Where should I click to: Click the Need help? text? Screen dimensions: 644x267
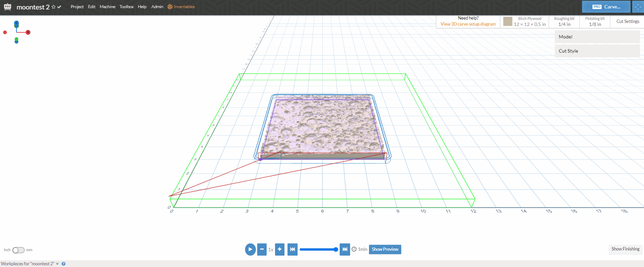(x=468, y=18)
